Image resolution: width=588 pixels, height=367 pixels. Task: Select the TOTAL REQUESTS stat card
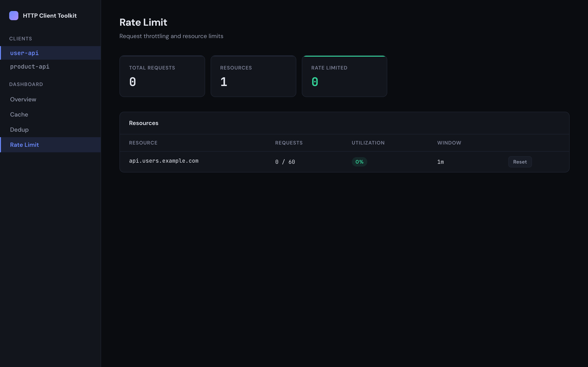[x=162, y=76]
